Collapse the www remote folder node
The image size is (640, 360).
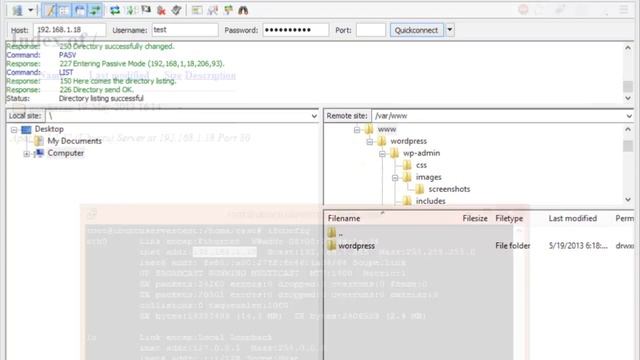tap(357, 130)
